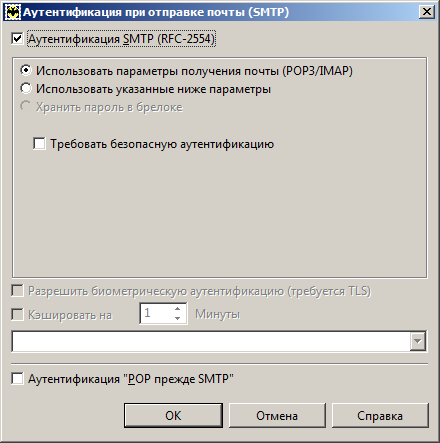
Task: Click the Минуты label next to spinner
Action: tap(217, 314)
